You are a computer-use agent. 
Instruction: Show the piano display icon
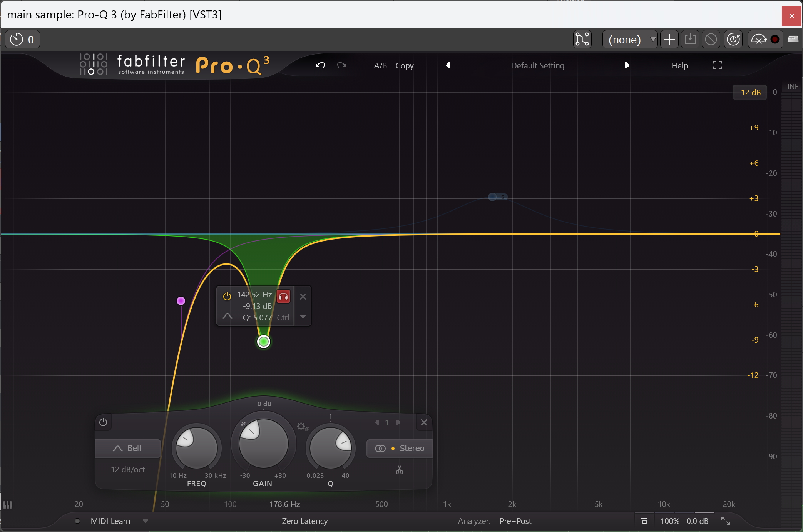click(x=8, y=505)
